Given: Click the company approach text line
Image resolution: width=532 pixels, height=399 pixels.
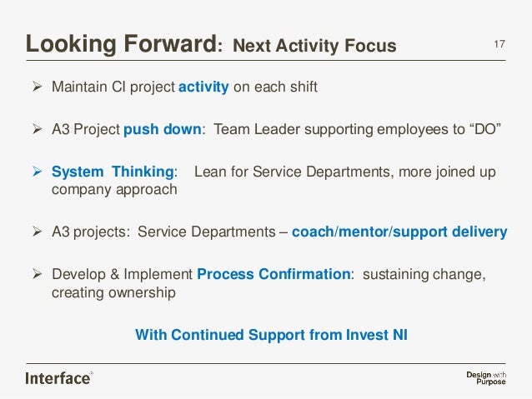Looking at the screenshot, I should pyautogui.click(x=114, y=190).
